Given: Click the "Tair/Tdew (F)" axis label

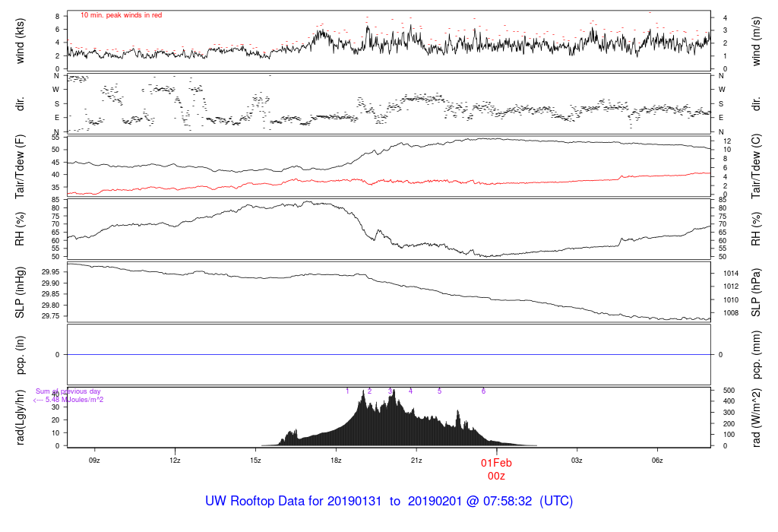Looking at the screenshot, I should (x=20, y=166).
